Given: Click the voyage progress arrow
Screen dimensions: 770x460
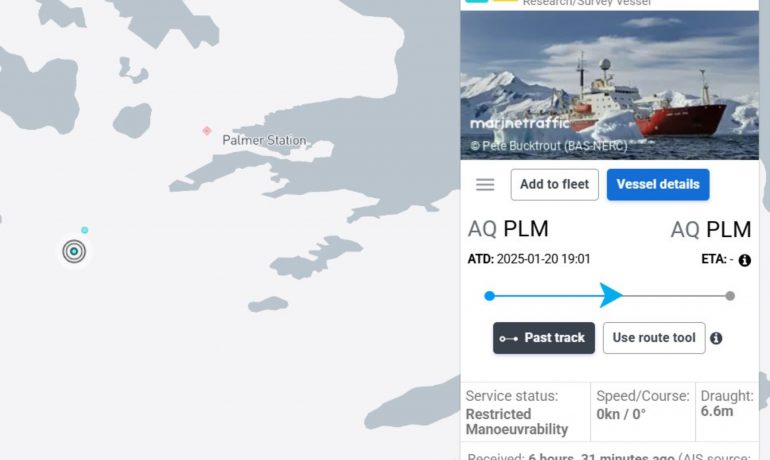Looking at the screenshot, I should pyautogui.click(x=611, y=295).
